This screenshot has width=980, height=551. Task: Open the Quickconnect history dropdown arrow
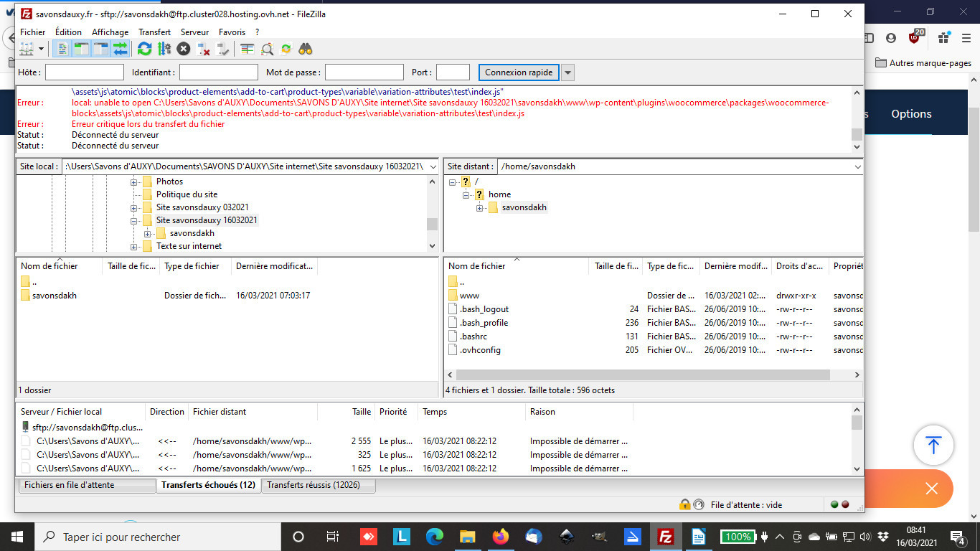coord(567,72)
